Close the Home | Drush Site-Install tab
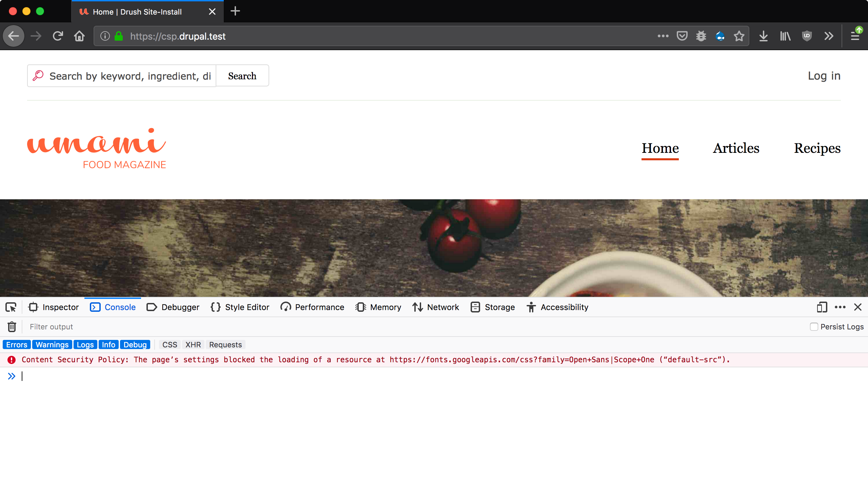This screenshot has height=488, width=868. click(212, 12)
